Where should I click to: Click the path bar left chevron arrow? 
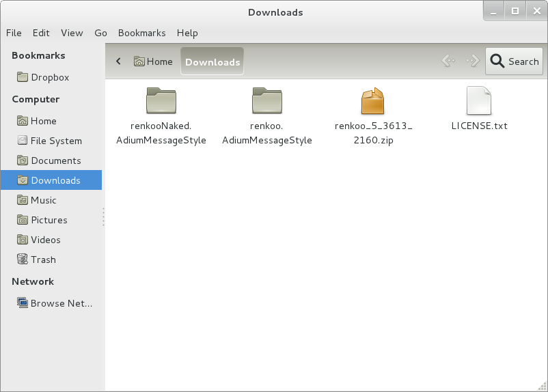point(118,61)
